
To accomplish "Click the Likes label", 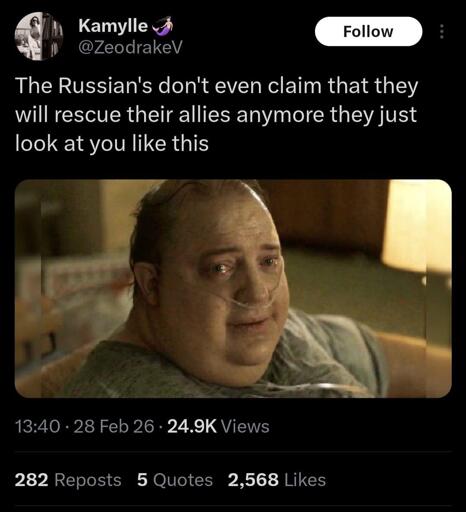I will click(x=305, y=480).
